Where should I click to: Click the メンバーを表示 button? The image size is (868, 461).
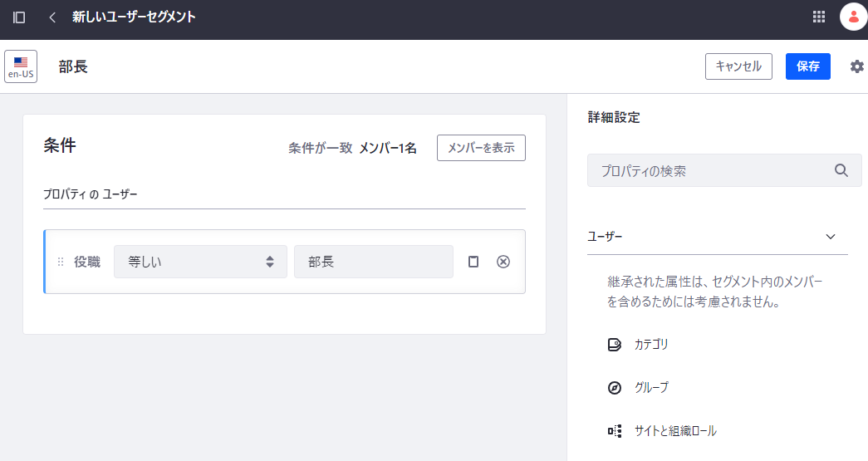[481, 148]
